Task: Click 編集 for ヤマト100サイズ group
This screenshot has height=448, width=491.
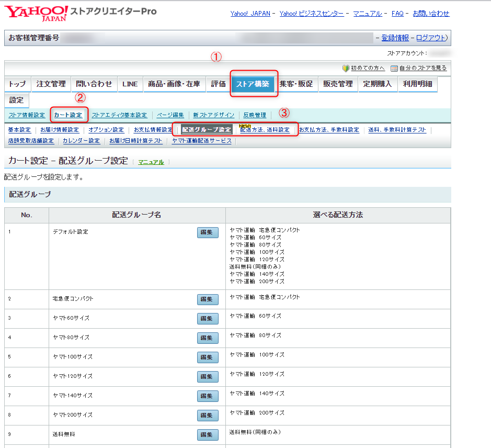Action: pos(208,357)
